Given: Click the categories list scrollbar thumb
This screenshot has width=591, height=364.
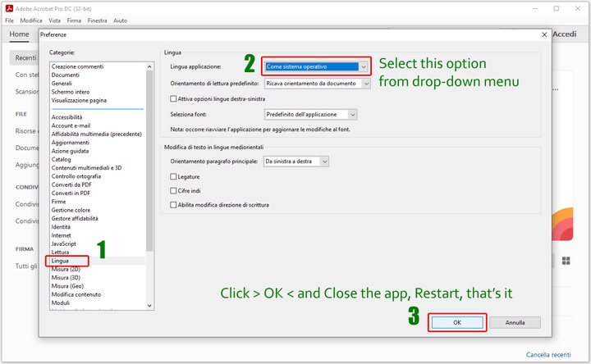Looking at the screenshot, I should pyautogui.click(x=149, y=161).
